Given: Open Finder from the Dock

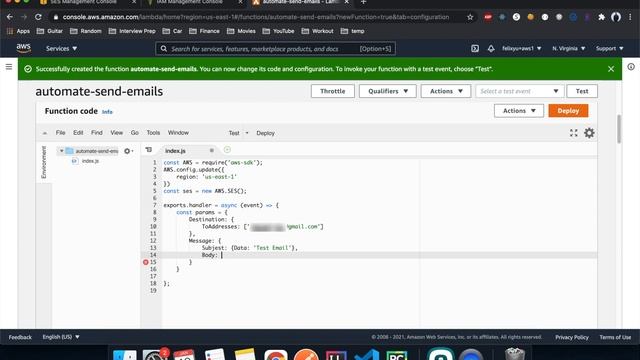Looking at the screenshot, I should pyautogui.click(x=124, y=355).
